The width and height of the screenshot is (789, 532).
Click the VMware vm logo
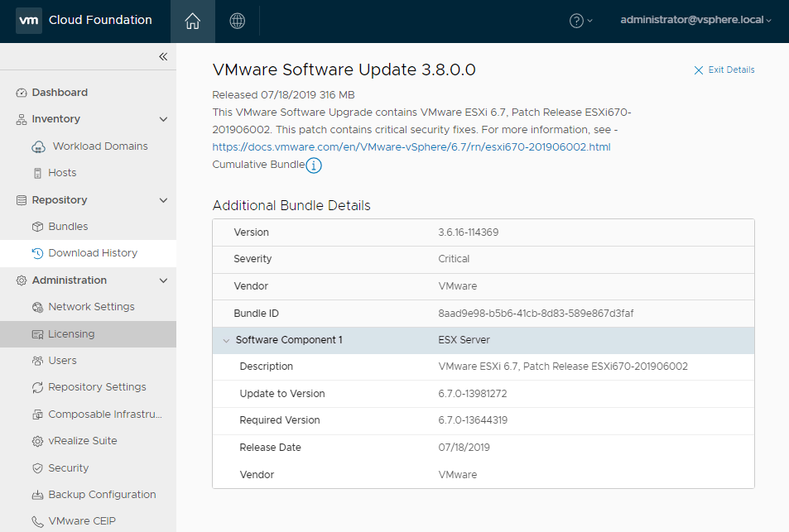[29, 20]
